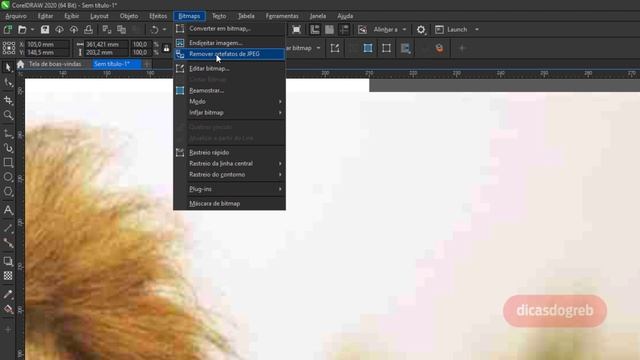Open the Ferramentas menu
The width and height of the screenshot is (640, 360).
pyautogui.click(x=282, y=16)
